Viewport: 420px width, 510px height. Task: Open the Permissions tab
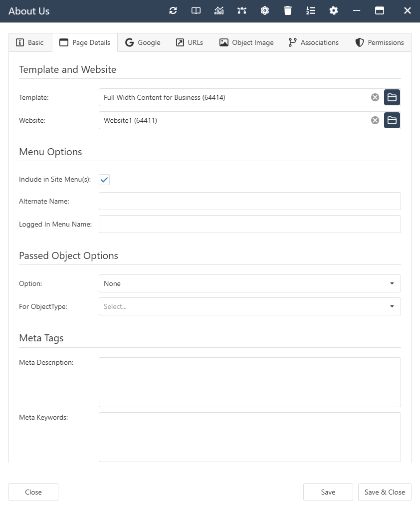pyautogui.click(x=379, y=42)
